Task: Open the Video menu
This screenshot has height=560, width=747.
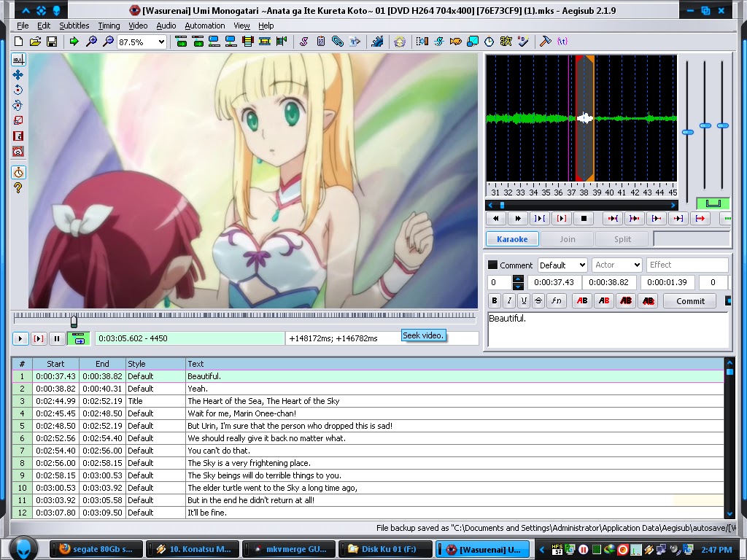Action: (138, 26)
